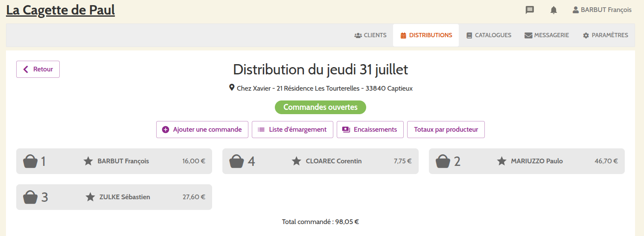Viewport: 644px width, 236px height.
Task: Click the star icon beside BARBUT François
Action: tap(88, 161)
